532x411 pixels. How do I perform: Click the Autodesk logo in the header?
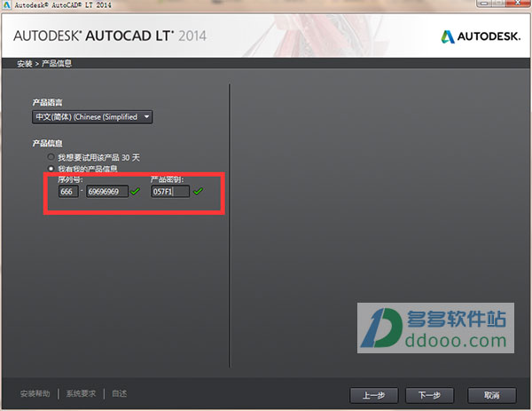point(481,36)
